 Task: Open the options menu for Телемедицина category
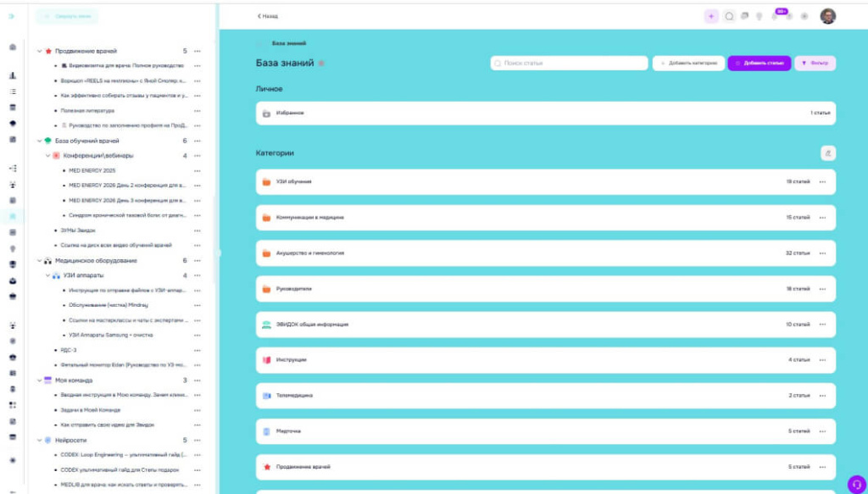click(x=822, y=396)
